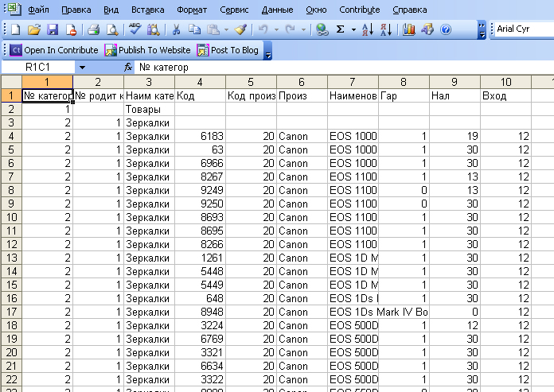The image size is (554, 392).
Task: Click the formula bar showing № категор
Action: pos(344,68)
